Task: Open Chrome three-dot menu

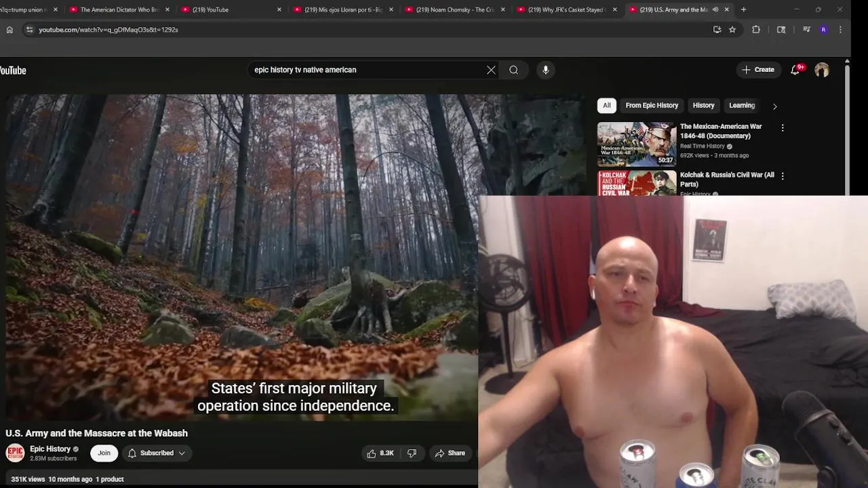Action: click(x=840, y=30)
